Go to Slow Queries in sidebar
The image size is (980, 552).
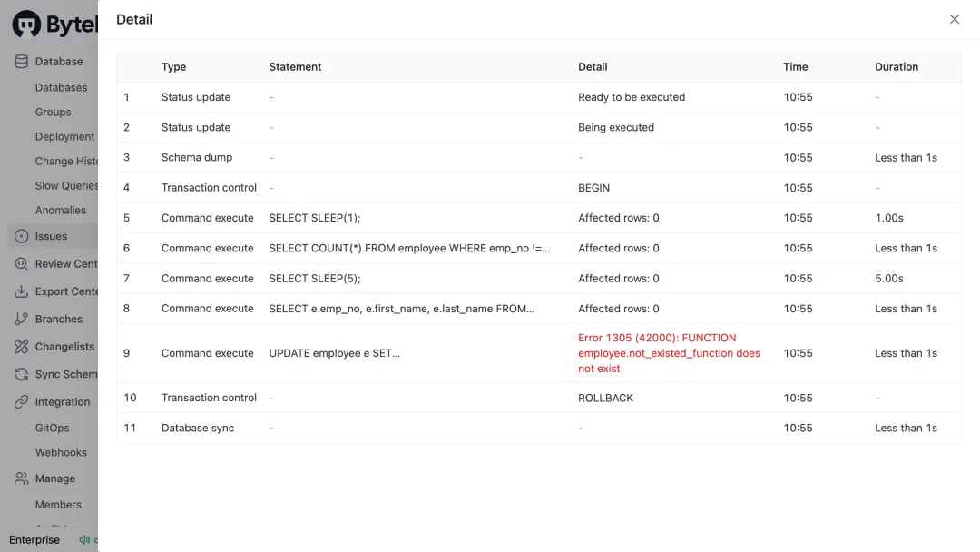click(x=65, y=185)
